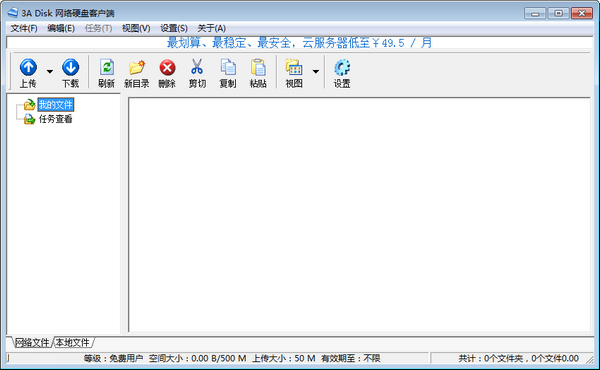Click the Paste (粘贴) toolbar icon
Screen dimensions: 600x370
click(x=258, y=72)
